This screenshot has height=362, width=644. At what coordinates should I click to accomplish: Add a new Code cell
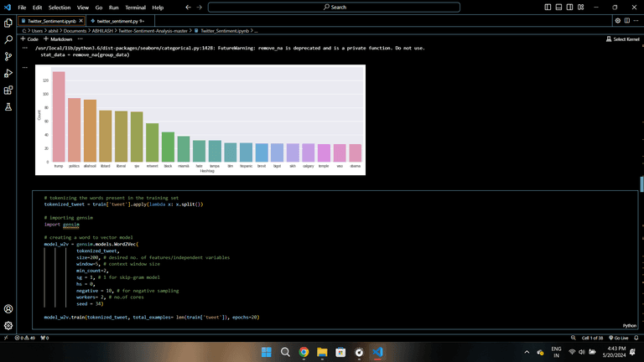click(29, 39)
